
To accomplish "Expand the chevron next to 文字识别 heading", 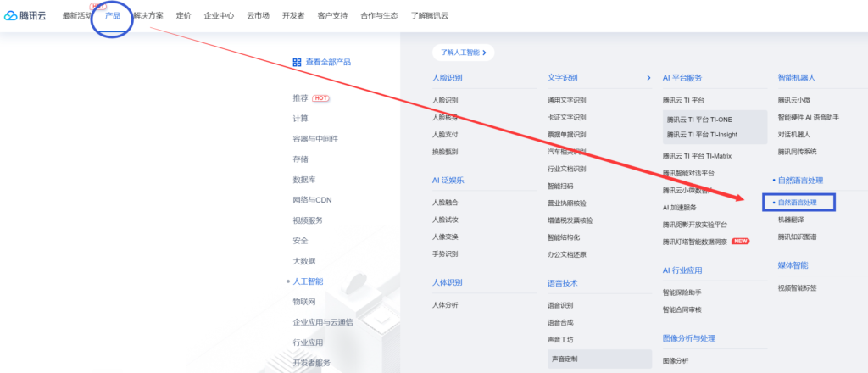I will tap(648, 78).
